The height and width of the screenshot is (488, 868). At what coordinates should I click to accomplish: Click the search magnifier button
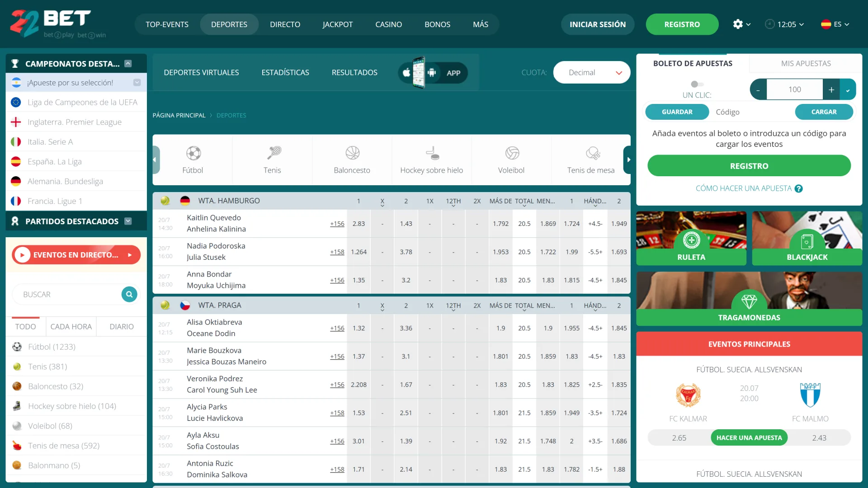click(x=129, y=295)
